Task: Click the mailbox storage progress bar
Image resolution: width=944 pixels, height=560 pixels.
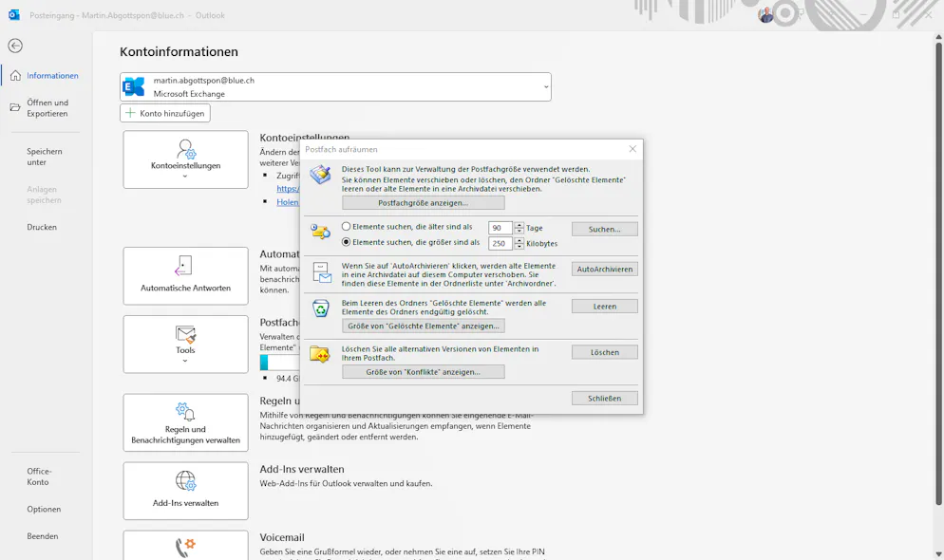Action: pyautogui.click(x=279, y=363)
